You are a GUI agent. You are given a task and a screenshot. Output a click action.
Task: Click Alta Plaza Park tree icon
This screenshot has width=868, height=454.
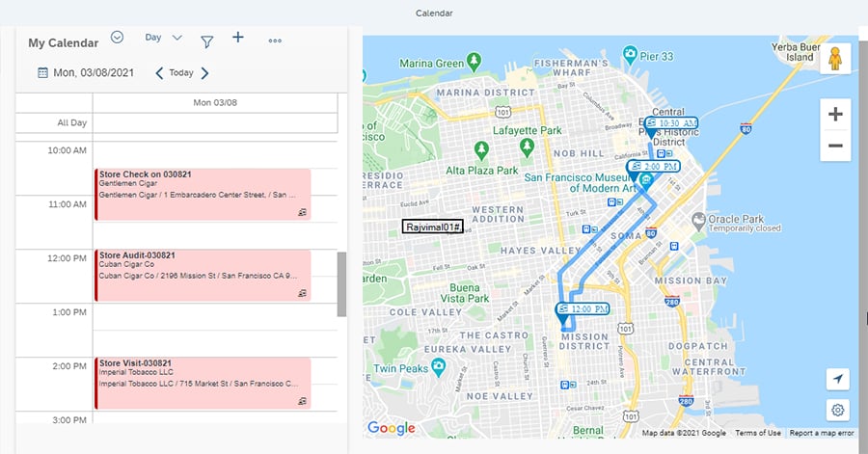coord(481,149)
